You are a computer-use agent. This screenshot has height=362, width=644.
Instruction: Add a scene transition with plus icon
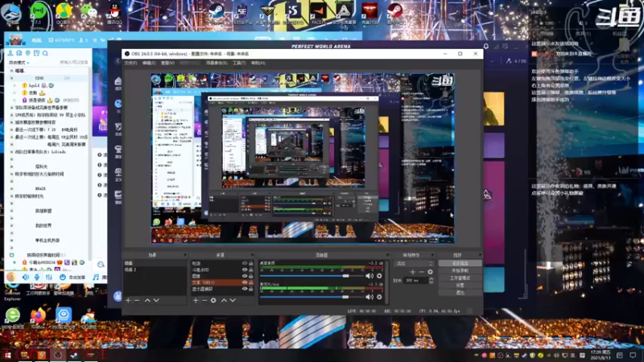[413, 272]
